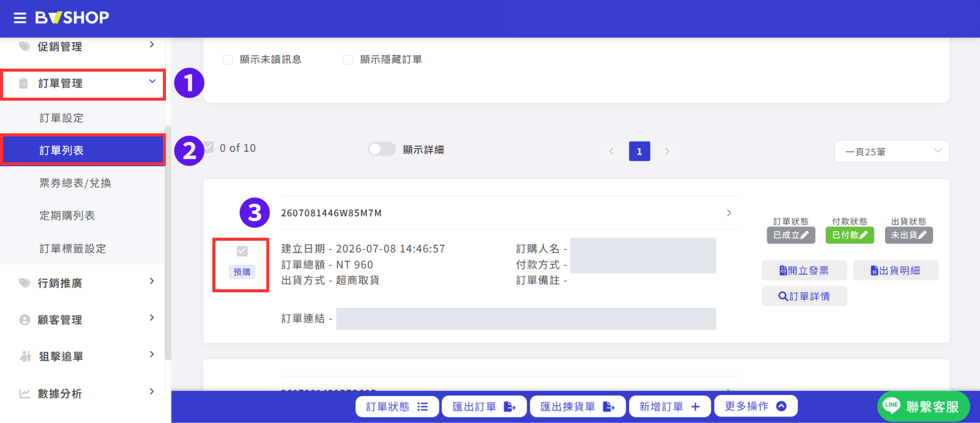Expand the 狙擊追單 menu
This screenshot has height=423, width=980.
click(152, 355)
